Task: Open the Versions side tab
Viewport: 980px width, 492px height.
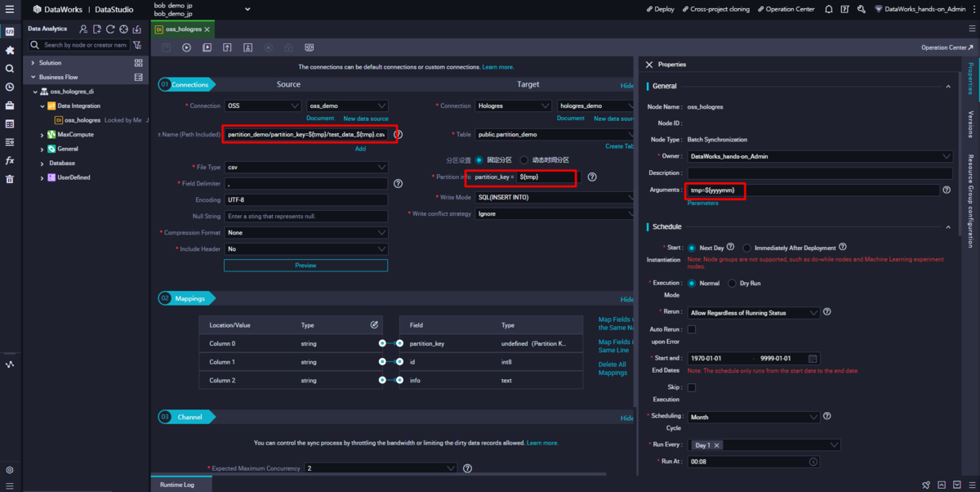Action: [971, 124]
